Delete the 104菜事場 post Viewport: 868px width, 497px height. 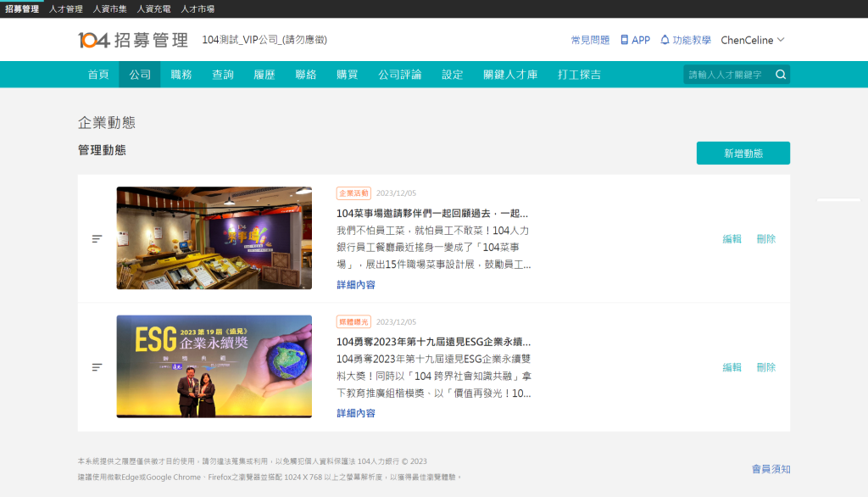coord(766,239)
